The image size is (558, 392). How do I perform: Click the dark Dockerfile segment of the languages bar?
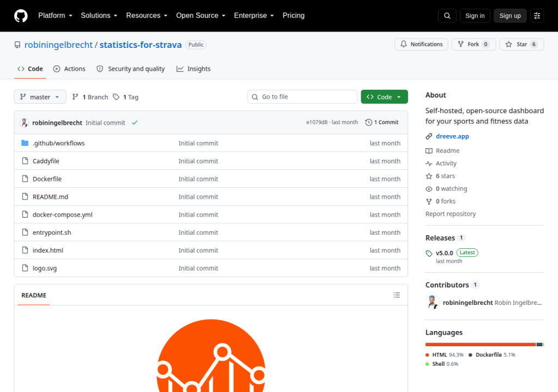pyautogui.click(x=539, y=344)
